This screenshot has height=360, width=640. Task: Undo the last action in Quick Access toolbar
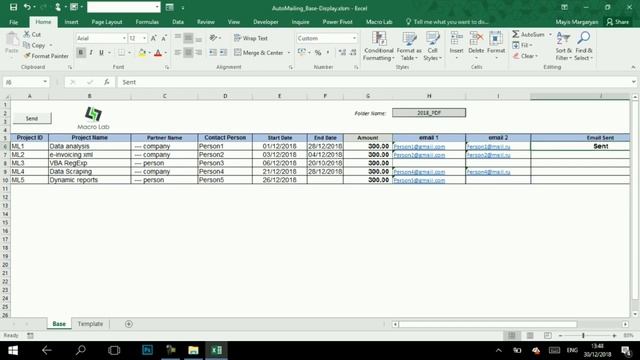27,7
